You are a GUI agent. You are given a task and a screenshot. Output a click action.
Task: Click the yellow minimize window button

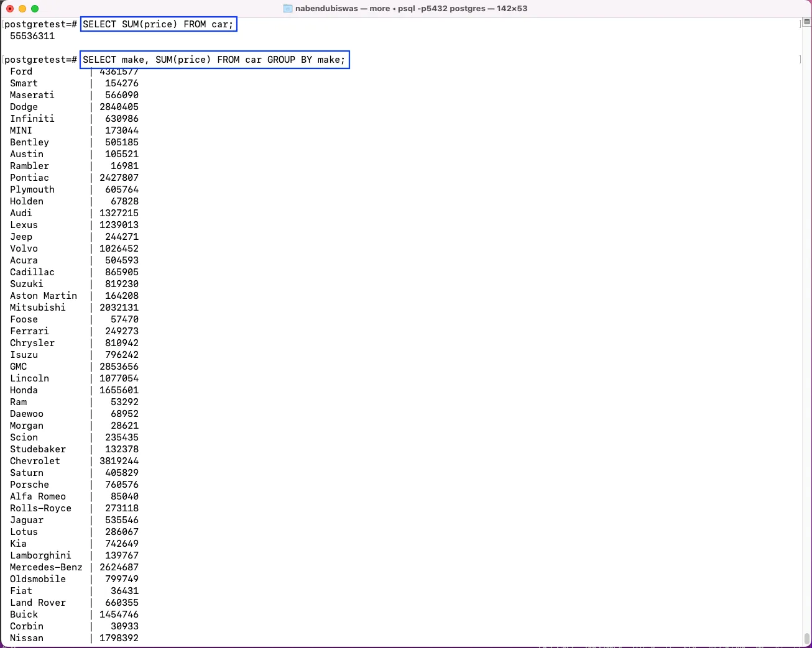pos(22,9)
